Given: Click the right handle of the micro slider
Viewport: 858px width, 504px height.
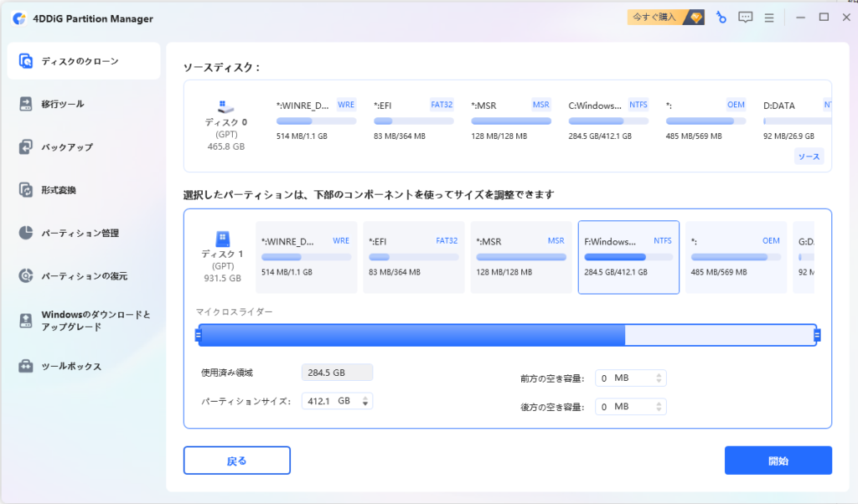Looking at the screenshot, I should 817,335.
